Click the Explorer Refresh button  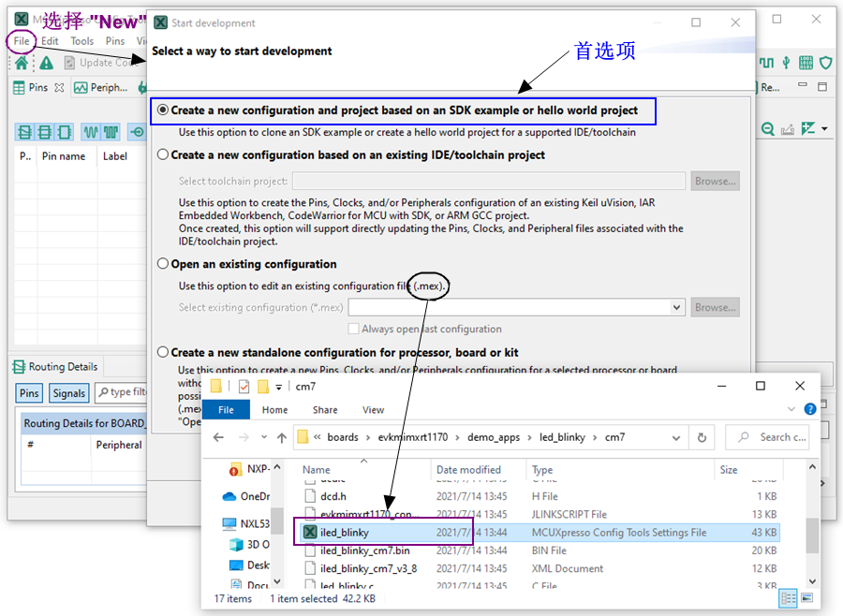tap(702, 437)
